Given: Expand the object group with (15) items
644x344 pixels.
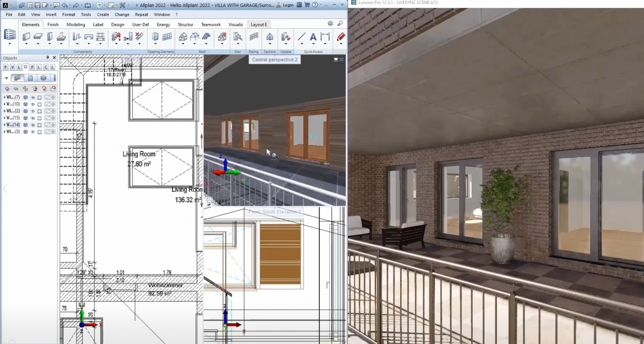Looking at the screenshot, I should (x=4, y=118).
